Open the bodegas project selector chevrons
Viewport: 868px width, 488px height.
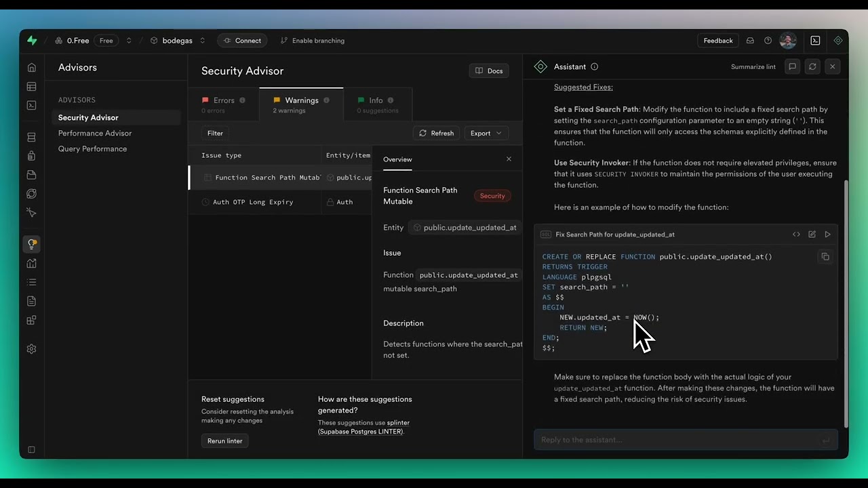pos(202,41)
